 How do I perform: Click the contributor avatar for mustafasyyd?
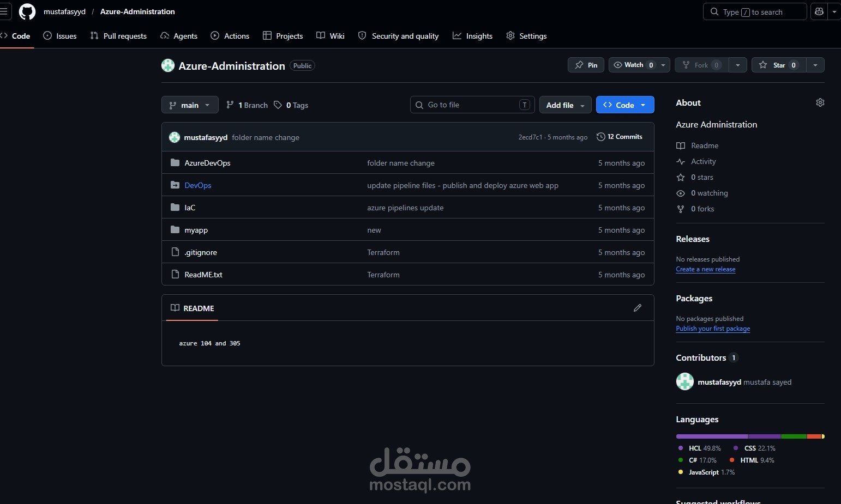[685, 381]
